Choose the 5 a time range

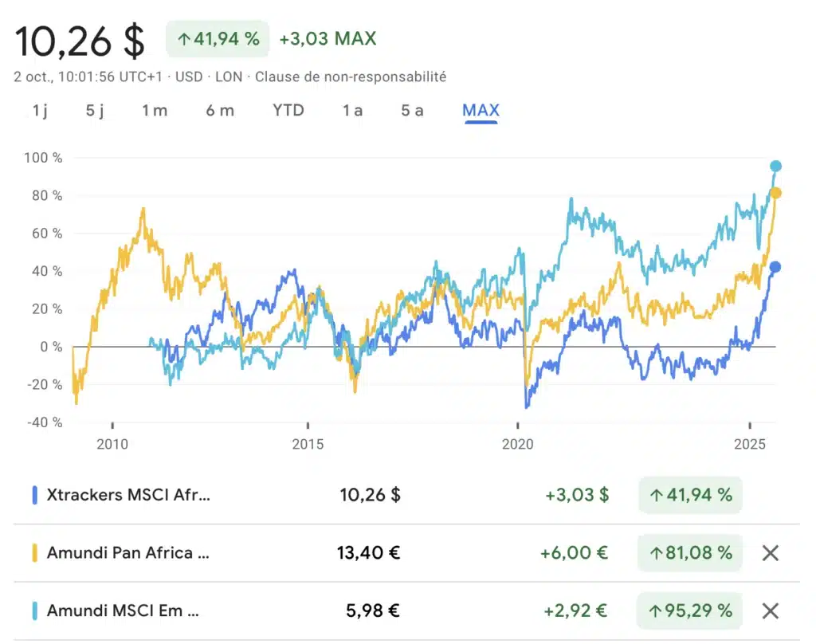pos(412,110)
